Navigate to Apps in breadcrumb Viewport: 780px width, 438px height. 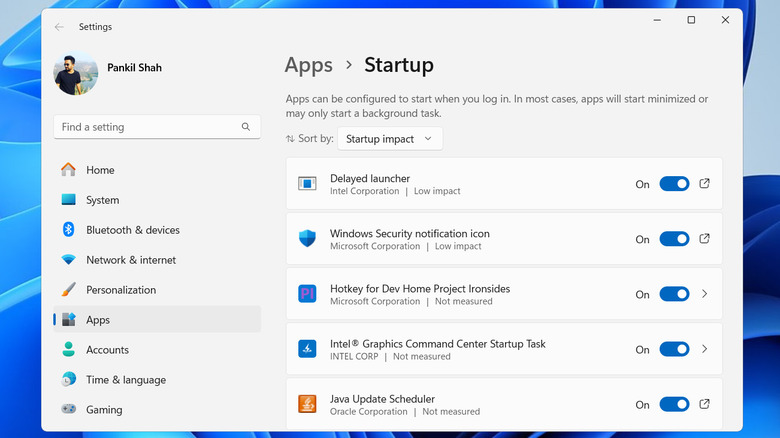tap(308, 65)
